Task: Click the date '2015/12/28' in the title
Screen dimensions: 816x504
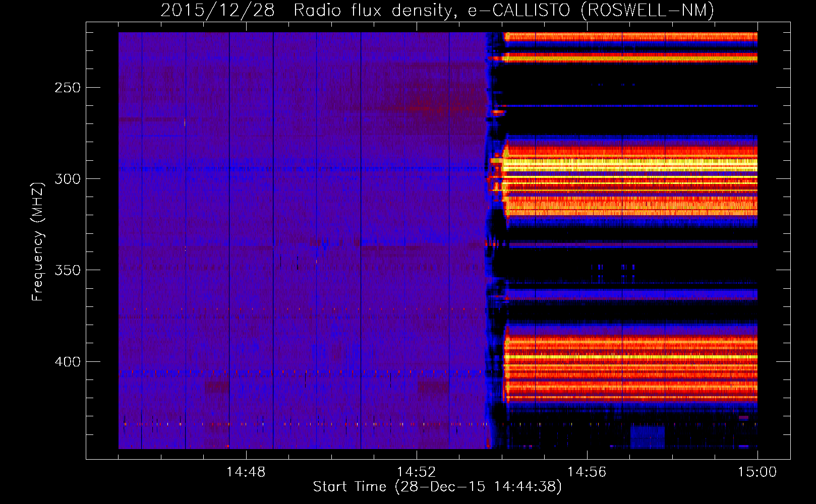Action: (x=217, y=10)
